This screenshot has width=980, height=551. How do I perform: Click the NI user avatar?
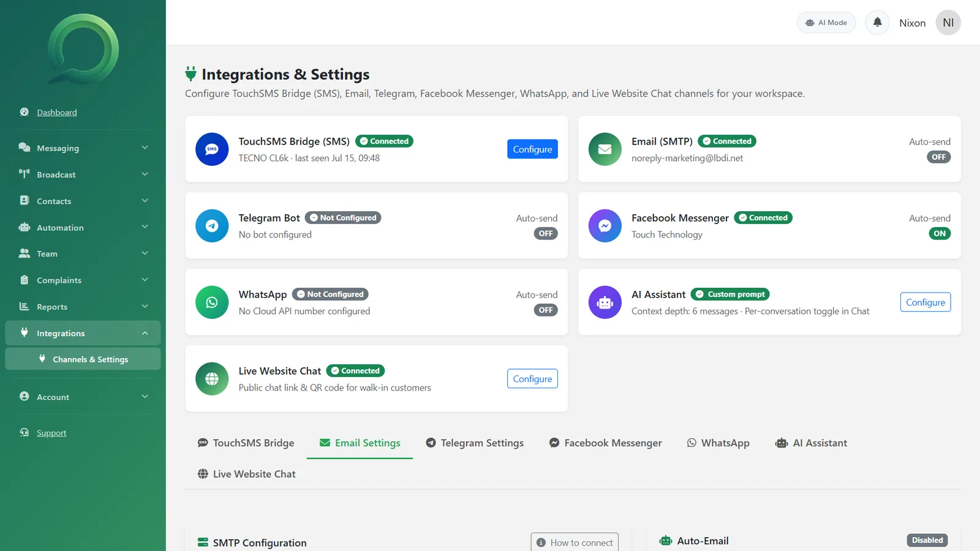pos(948,23)
